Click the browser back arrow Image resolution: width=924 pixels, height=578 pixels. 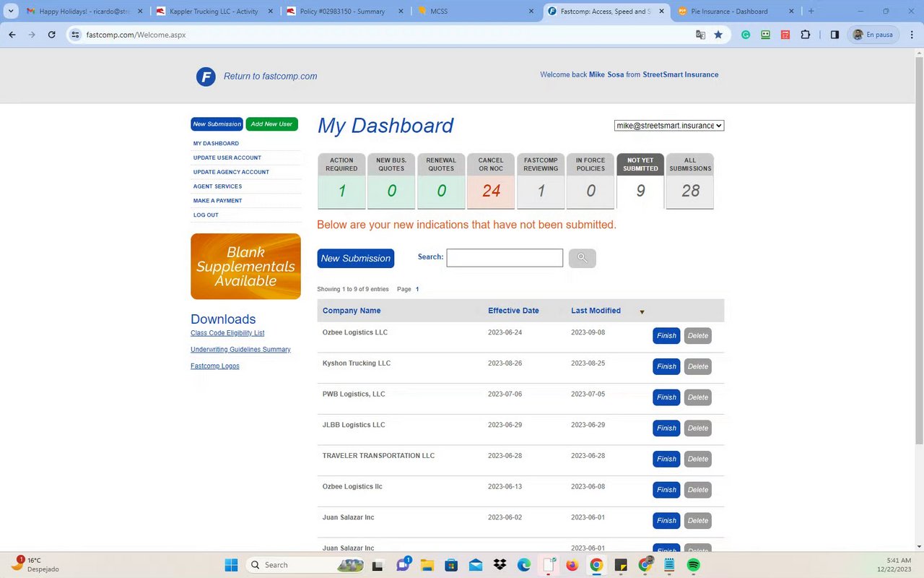click(x=12, y=35)
